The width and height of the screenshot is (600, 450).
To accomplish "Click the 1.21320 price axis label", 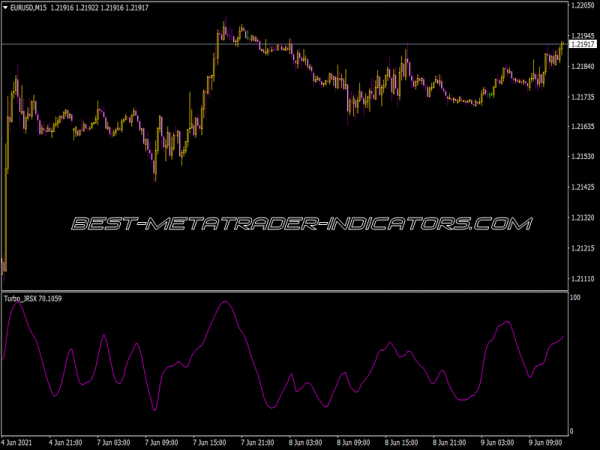I will pyautogui.click(x=583, y=218).
